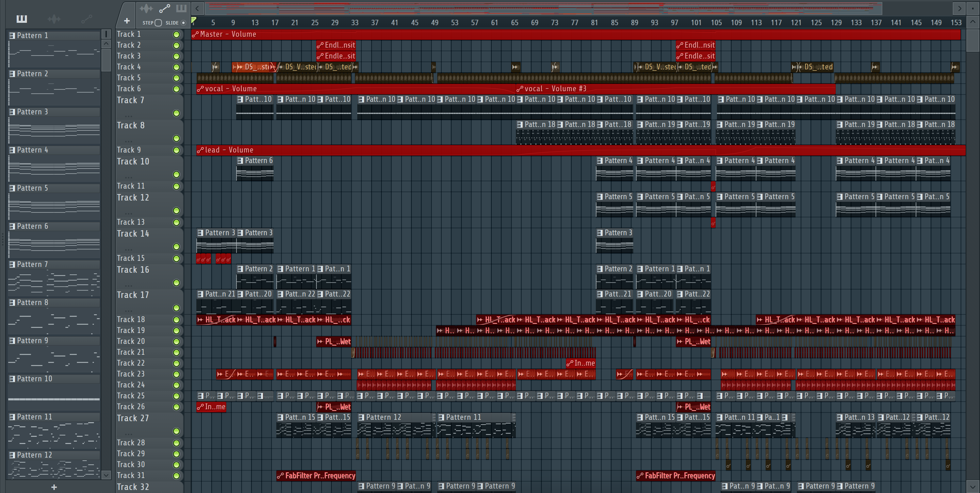Viewport: 980px width, 493px height.
Task: Show automation clips in picker panel
Action: click(x=86, y=19)
